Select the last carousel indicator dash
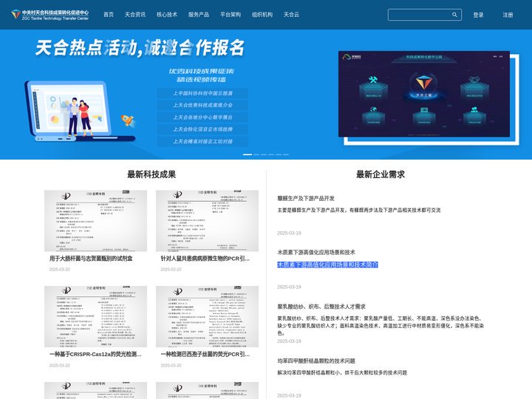The width and height of the screenshot is (532, 399). point(286,154)
